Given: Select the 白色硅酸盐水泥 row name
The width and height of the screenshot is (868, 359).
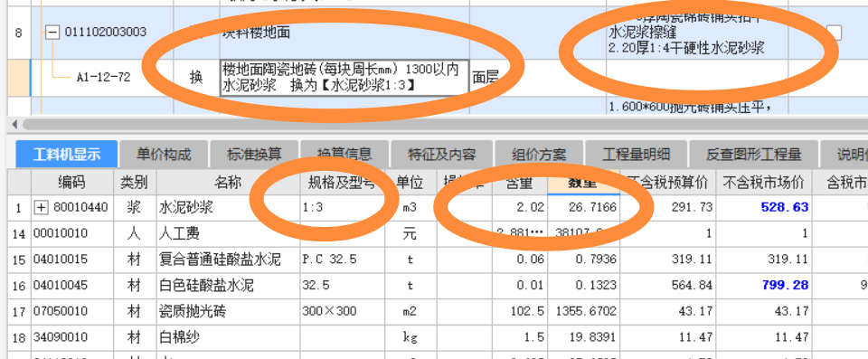Looking at the screenshot, I should (x=228, y=286).
